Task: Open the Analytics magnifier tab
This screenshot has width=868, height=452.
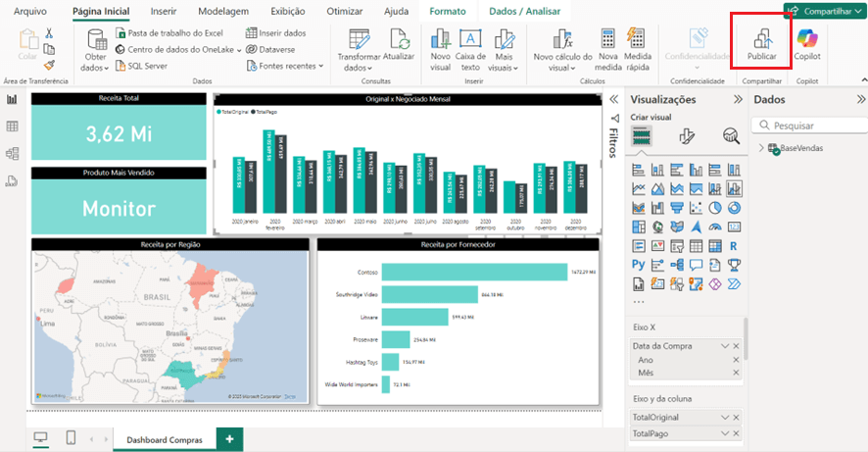Action: click(x=731, y=135)
